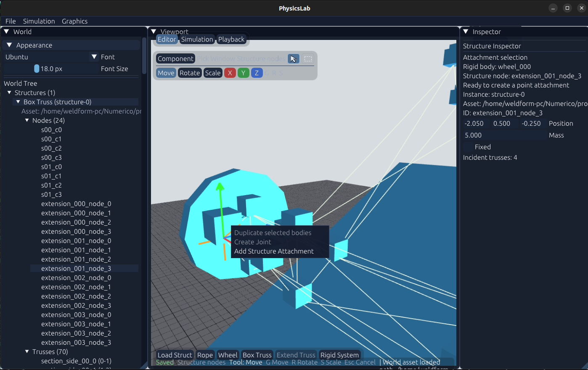Click the Extend Truss button

(296, 355)
